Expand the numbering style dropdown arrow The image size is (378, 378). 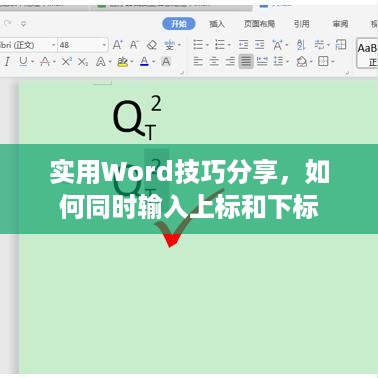pyautogui.click(x=229, y=45)
